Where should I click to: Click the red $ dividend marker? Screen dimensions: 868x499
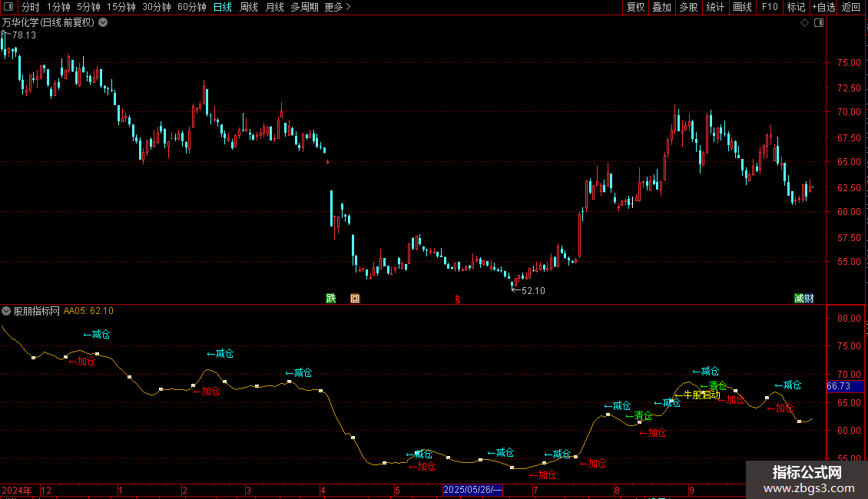click(x=458, y=299)
